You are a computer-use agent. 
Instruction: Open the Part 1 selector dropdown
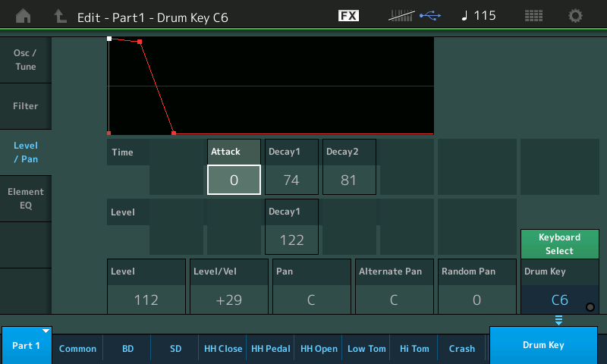point(26,345)
